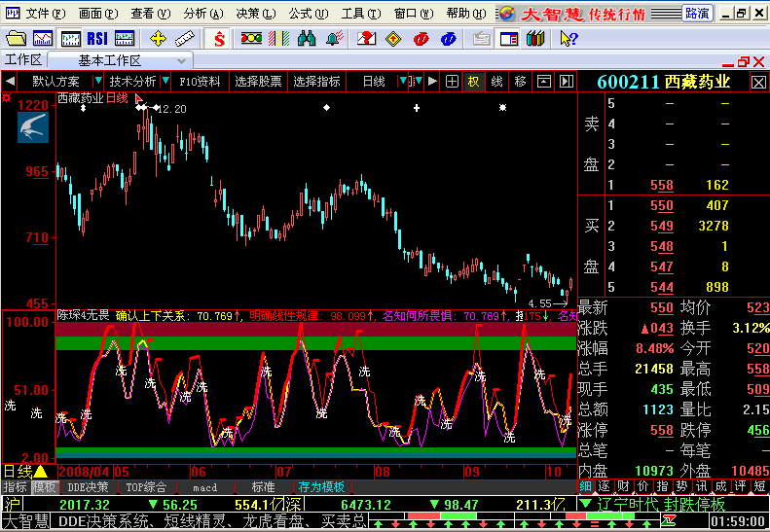770x532 pixels.
Task: Click the 选择股票 button
Action: [x=258, y=81]
